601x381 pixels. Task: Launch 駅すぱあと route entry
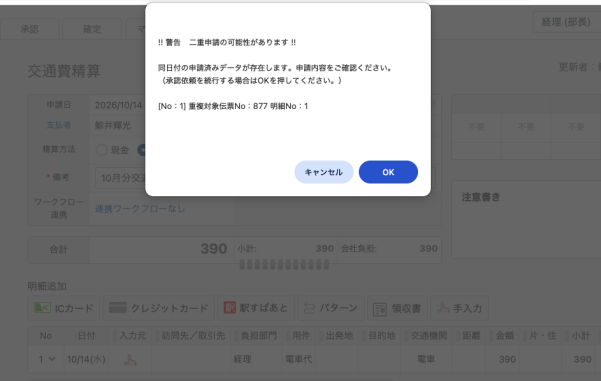pyautogui.click(x=256, y=308)
